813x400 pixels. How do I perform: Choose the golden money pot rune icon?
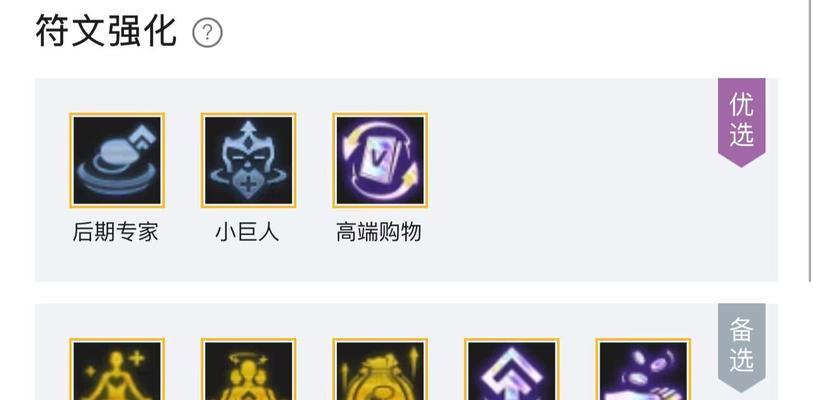coord(380,369)
